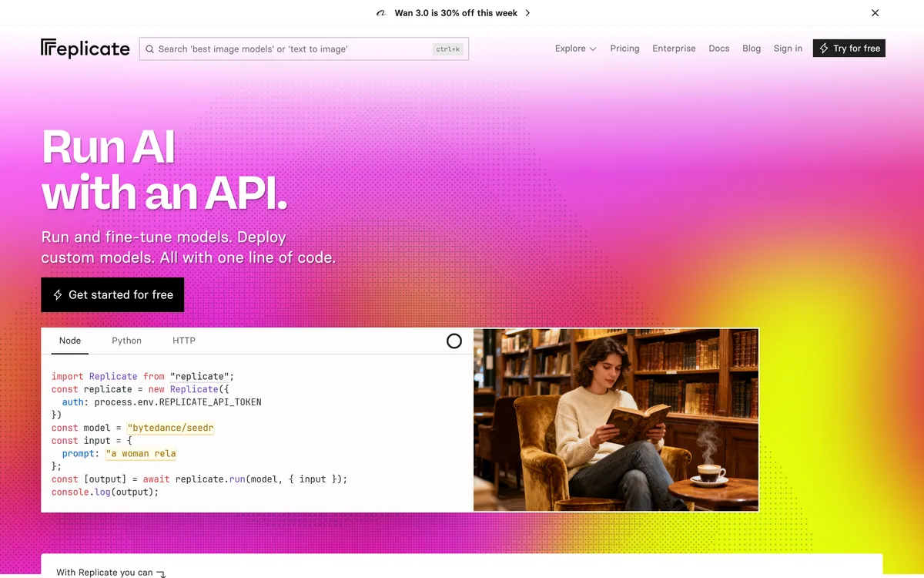Click Sign in
This screenshot has width=924, height=578.
pos(788,49)
